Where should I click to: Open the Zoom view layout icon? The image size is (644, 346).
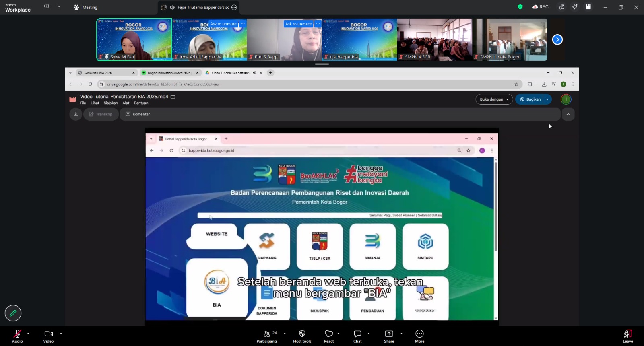pyautogui.click(x=588, y=7)
